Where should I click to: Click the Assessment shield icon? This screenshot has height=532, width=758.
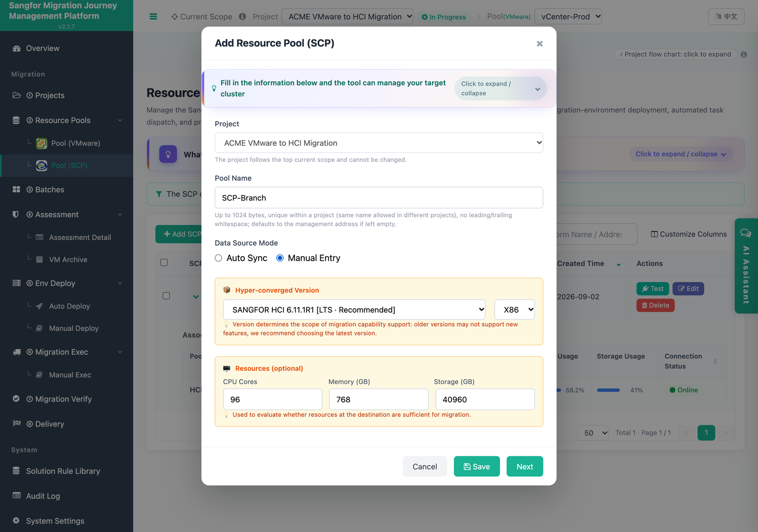tap(16, 214)
